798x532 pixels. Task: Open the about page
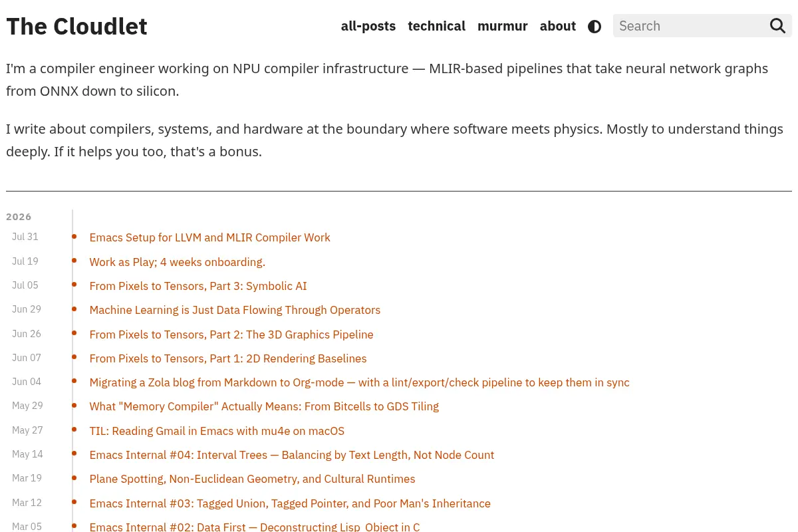point(558,26)
